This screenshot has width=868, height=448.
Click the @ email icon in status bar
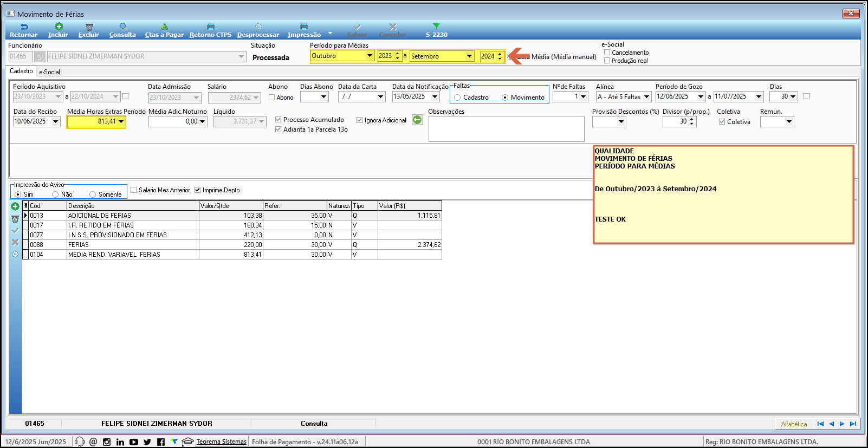(x=93, y=441)
